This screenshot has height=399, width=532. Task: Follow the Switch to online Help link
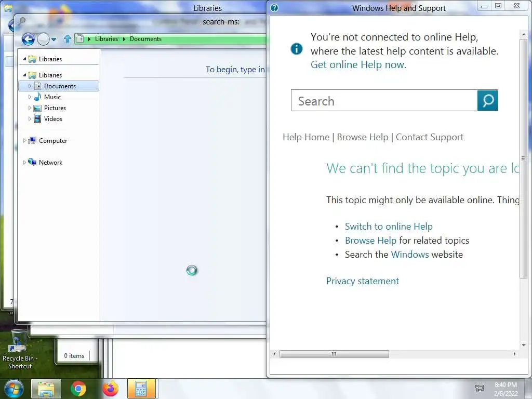[x=389, y=227]
